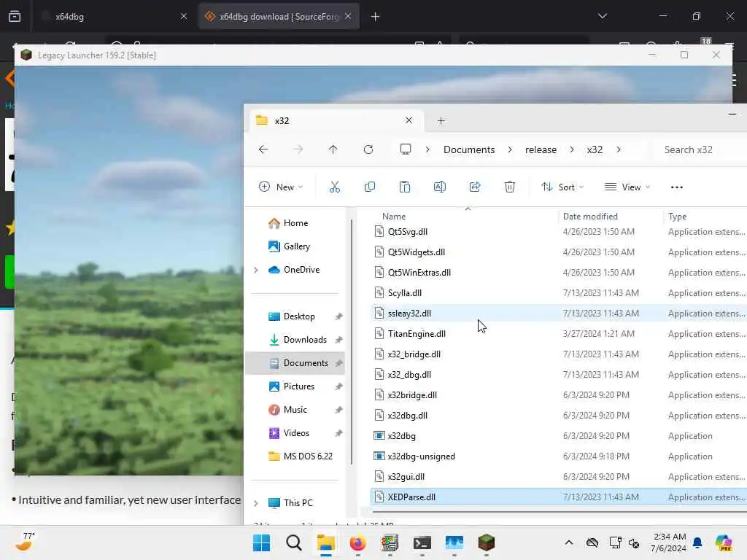Expand chevron after x32 in address bar

pos(619,149)
